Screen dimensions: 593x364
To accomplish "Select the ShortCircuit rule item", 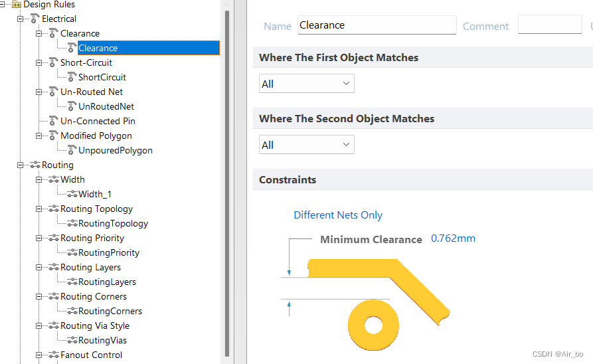I will [x=102, y=77].
